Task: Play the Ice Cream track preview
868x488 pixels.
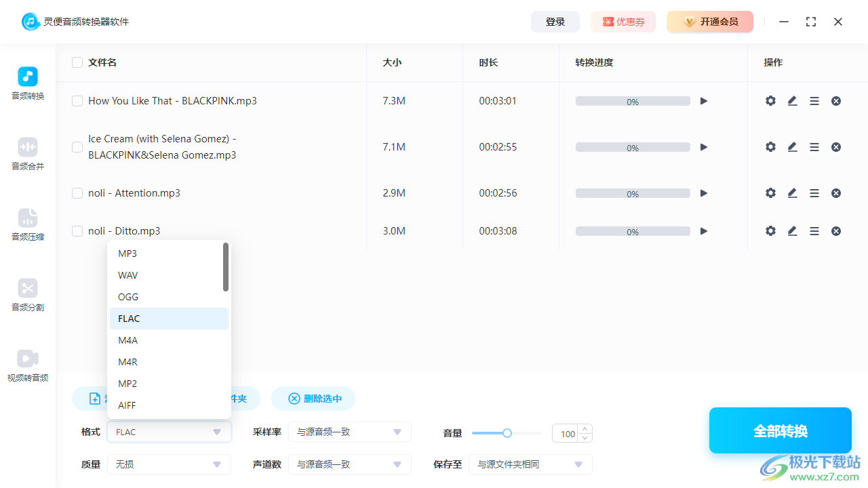Action: click(x=704, y=147)
